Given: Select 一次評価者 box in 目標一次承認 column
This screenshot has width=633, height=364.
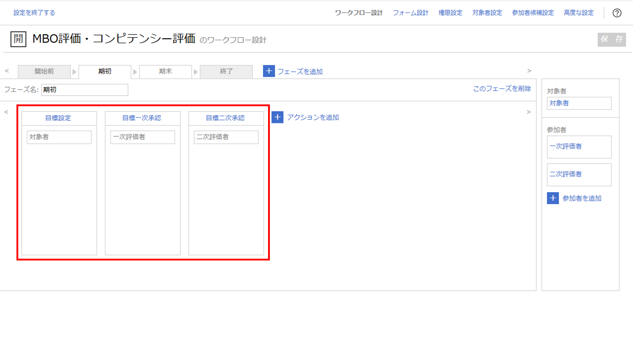Looking at the screenshot, I should coord(143,137).
